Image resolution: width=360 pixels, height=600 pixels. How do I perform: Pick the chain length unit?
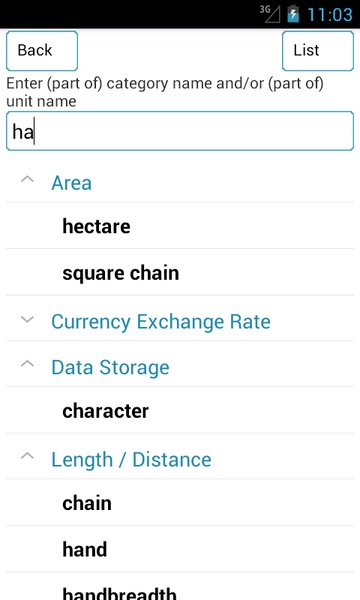pyautogui.click(x=180, y=503)
